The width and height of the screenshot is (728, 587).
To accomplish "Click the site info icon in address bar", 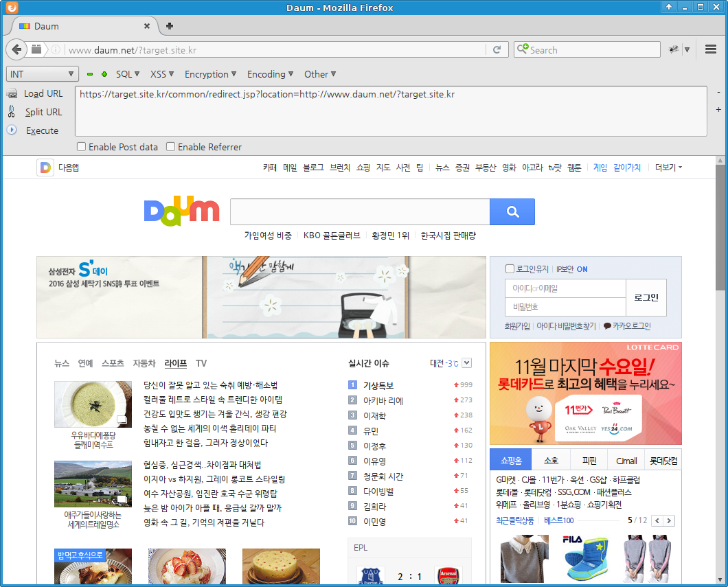I will point(55,49).
